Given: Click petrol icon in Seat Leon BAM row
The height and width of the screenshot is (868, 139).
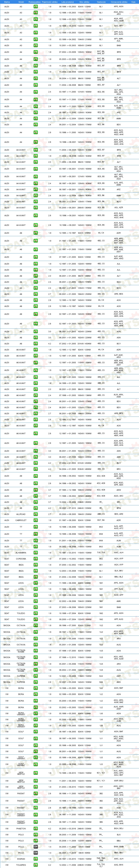Looking at the screenshot, I should coord(36,607).
